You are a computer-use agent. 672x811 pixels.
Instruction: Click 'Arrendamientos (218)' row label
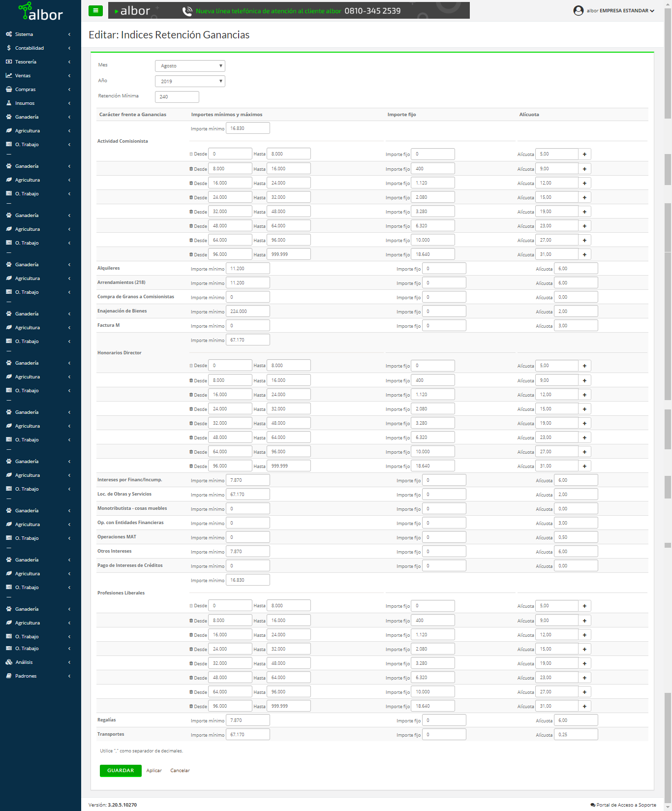(122, 282)
